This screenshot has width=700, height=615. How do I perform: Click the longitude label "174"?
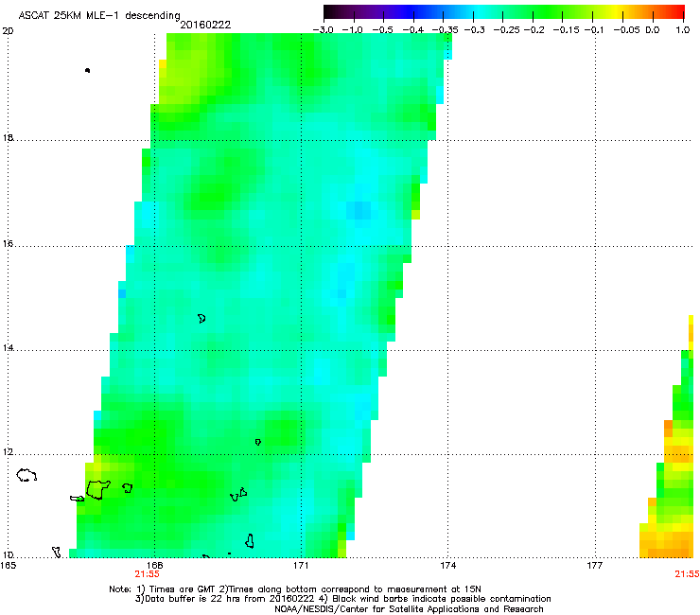coord(448,566)
